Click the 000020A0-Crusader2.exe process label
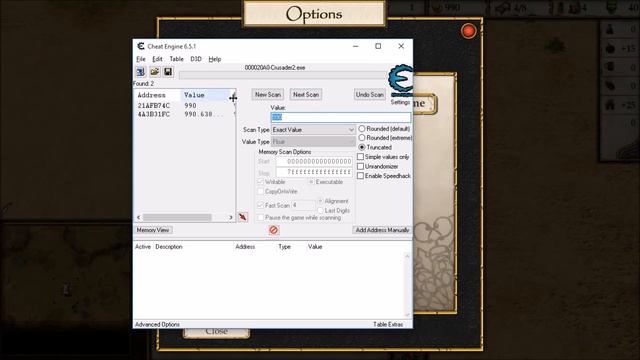640x360 pixels. (275, 68)
